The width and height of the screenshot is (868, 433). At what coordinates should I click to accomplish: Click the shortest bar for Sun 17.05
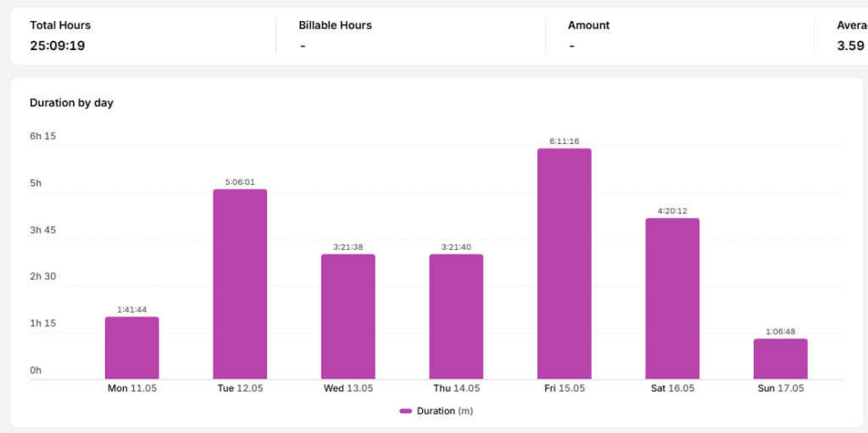pyautogui.click(x=781, y=358)
